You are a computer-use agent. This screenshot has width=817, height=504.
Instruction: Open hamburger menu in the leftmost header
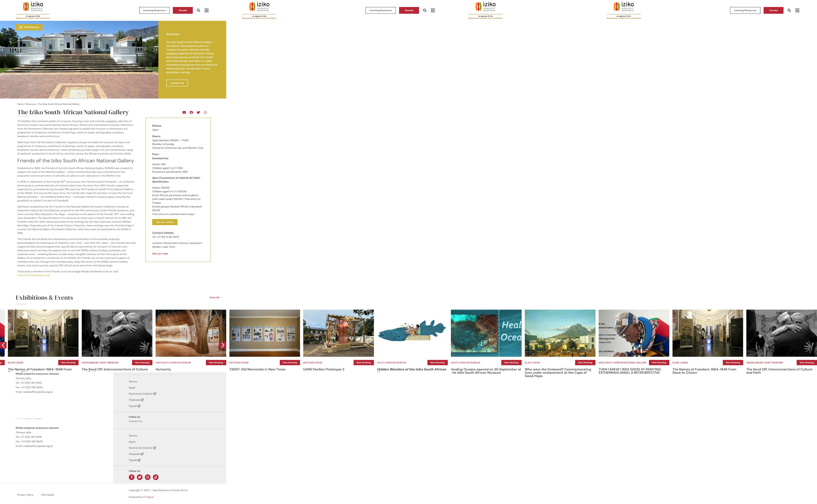(207, 10)
